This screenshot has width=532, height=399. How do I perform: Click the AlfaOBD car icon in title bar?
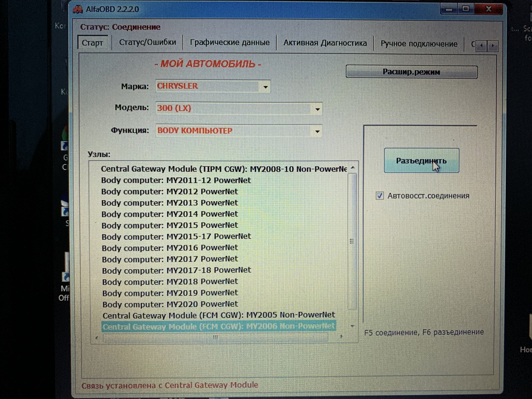(x=78, y=9)
